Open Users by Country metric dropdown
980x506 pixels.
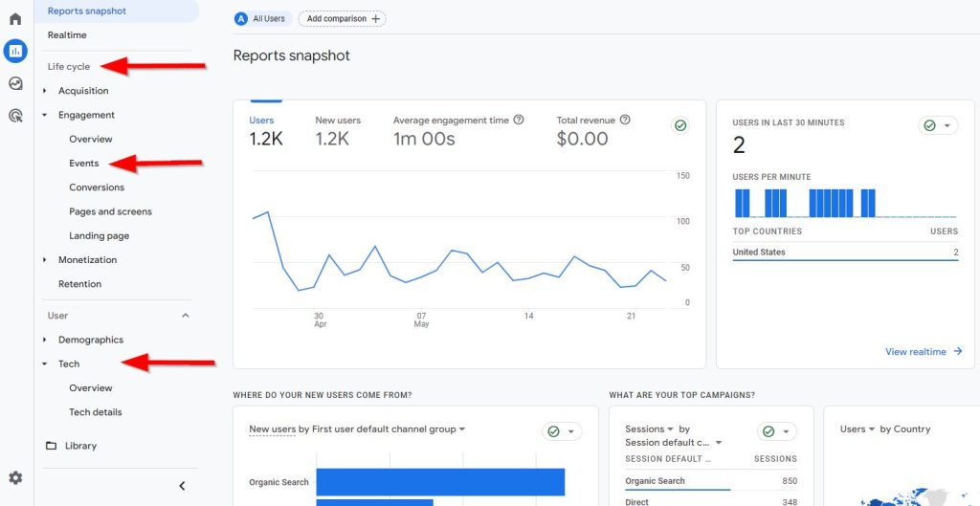(x=872, y=429)
